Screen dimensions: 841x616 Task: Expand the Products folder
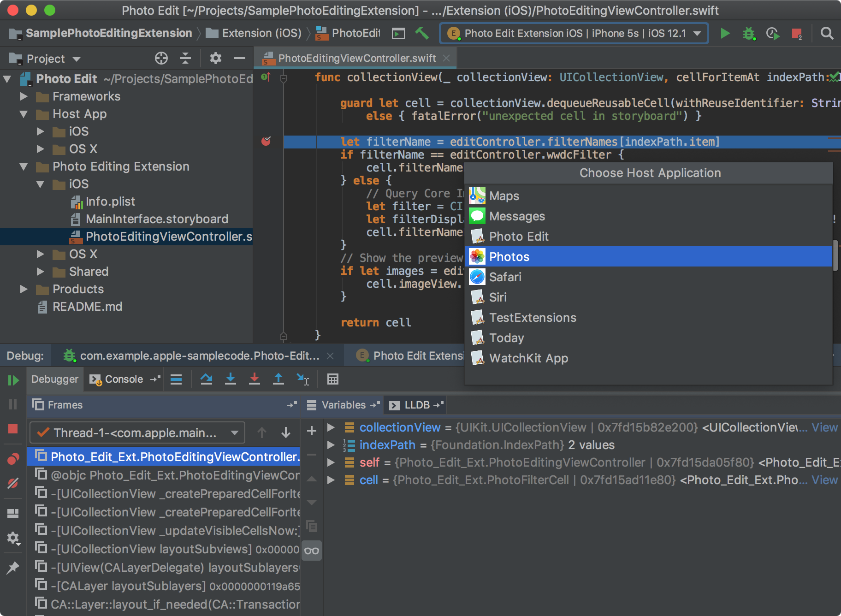24,289
